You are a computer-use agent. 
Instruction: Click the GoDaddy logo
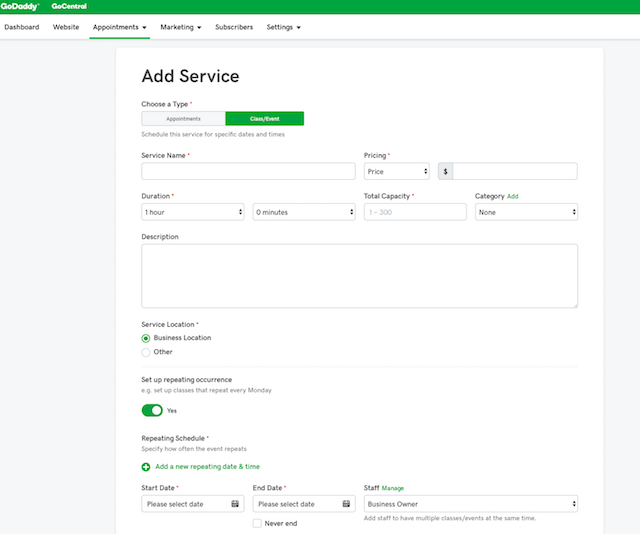tap(20, 6)
